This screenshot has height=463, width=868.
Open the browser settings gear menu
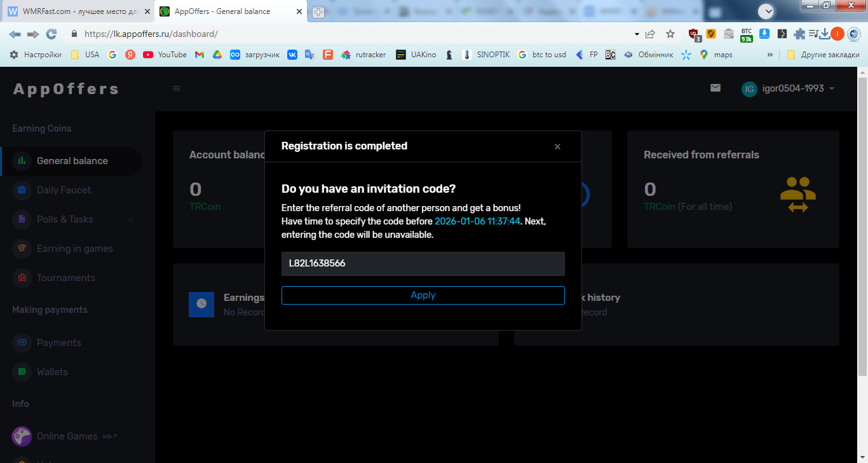[854, 34]
